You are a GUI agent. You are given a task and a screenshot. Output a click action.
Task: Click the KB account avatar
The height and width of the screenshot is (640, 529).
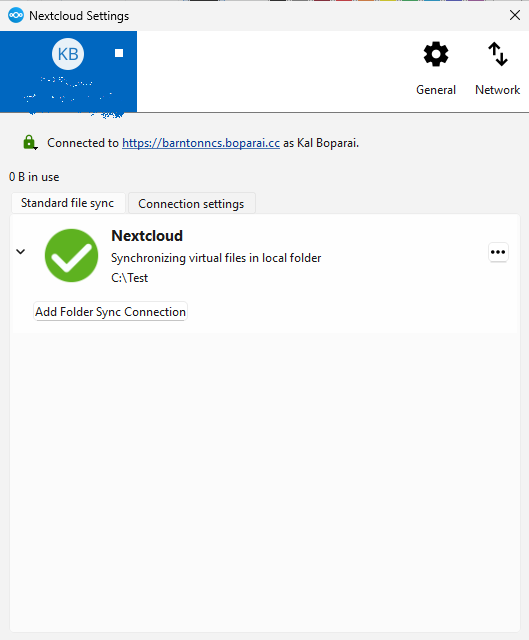click(68, 54)
